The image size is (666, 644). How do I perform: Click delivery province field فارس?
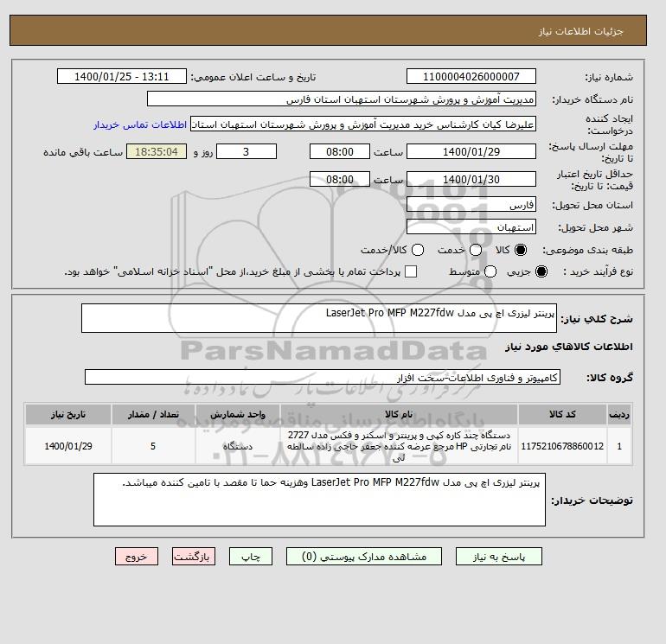(471, 205)
